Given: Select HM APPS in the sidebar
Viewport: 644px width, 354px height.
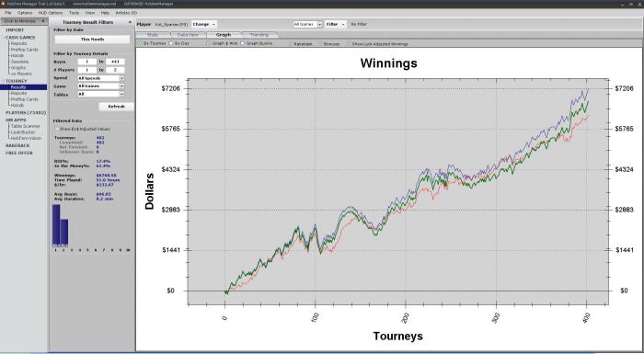Looking at the screenshot, I should click(x=16, y=120).
